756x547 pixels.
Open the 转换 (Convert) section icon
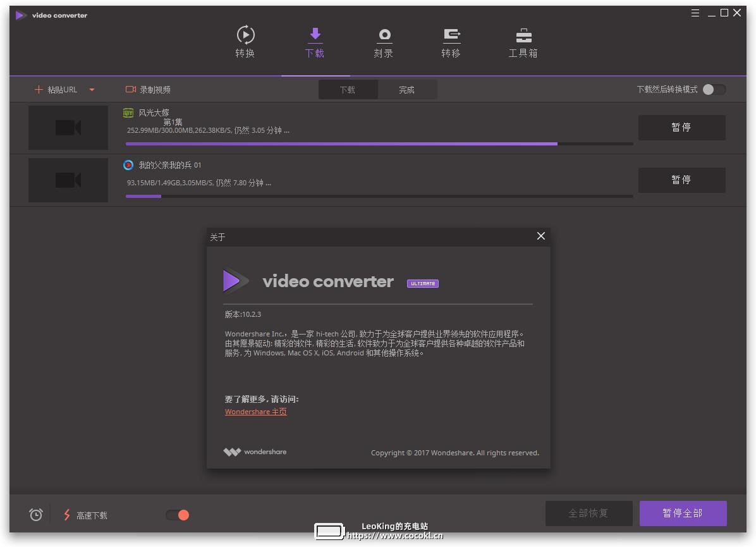[245, 35]
